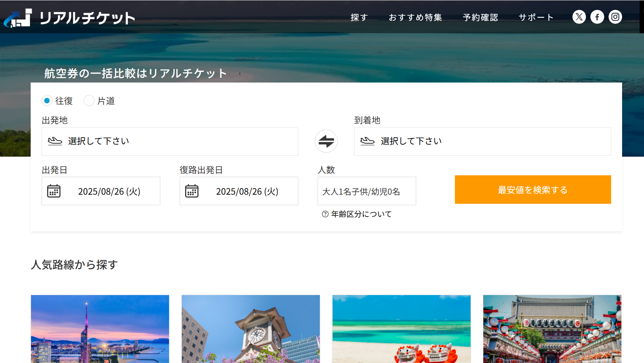Select the 往復 round-trip radio button

point(47,100)
